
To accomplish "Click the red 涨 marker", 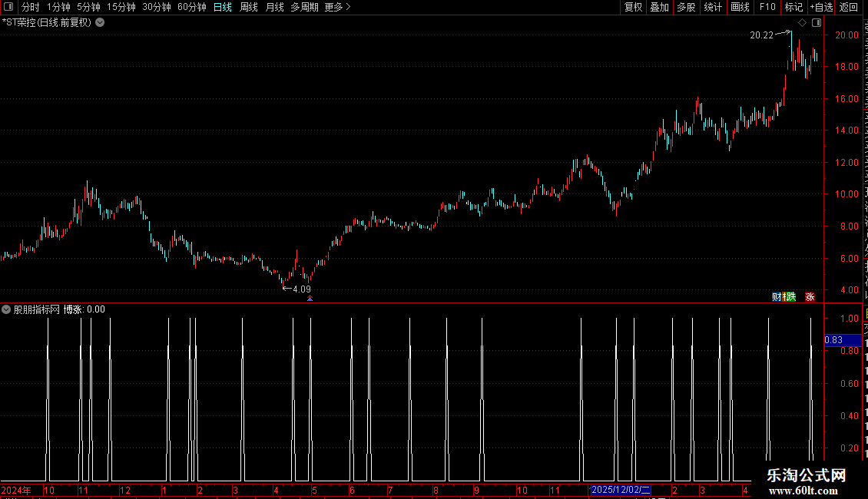I will [x=810, y=297].
